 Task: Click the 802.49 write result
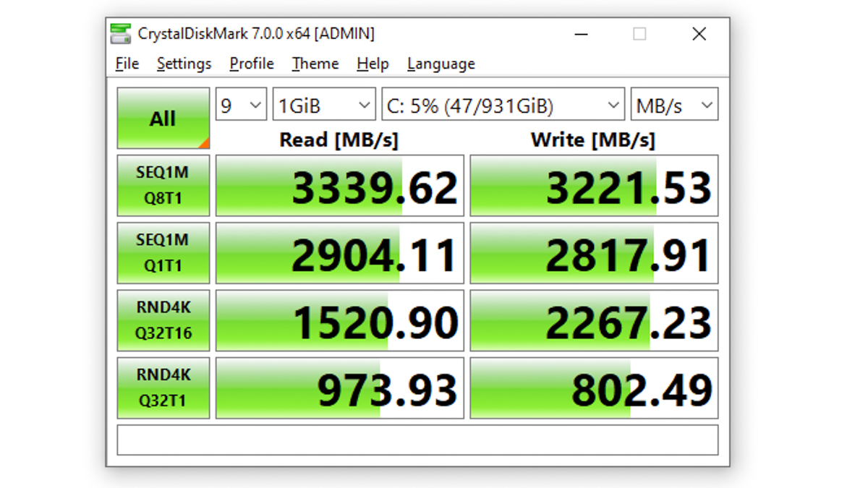[x=595, y=388]
